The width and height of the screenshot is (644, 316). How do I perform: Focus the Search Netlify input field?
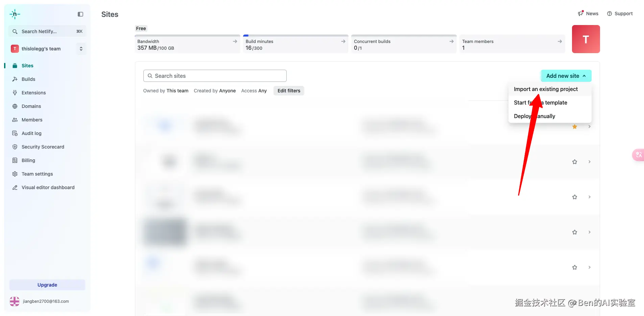click(x=47, y=31)
